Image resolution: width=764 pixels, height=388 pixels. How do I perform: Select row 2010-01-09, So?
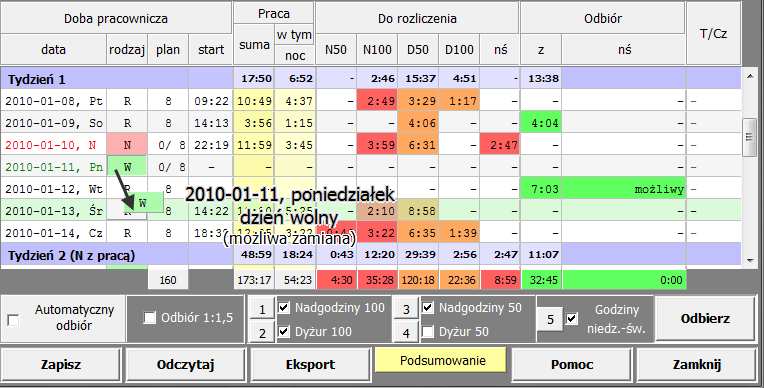pos(370,123)
